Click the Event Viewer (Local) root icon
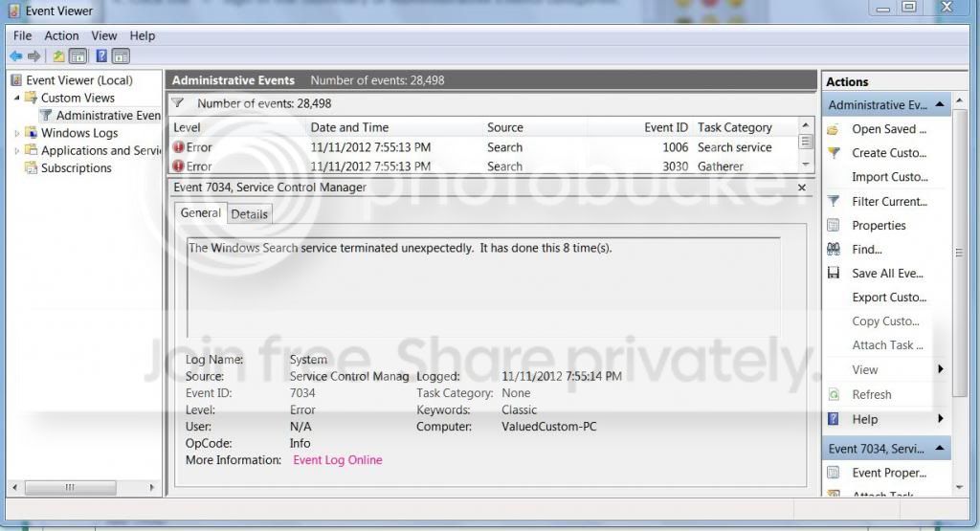The image size is (980, 531). 17,80
